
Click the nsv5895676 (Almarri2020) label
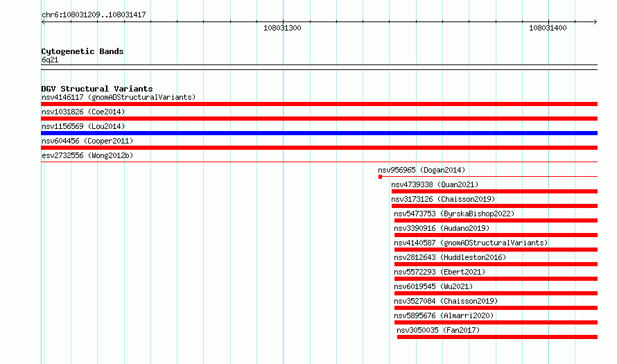click(444, 315)
